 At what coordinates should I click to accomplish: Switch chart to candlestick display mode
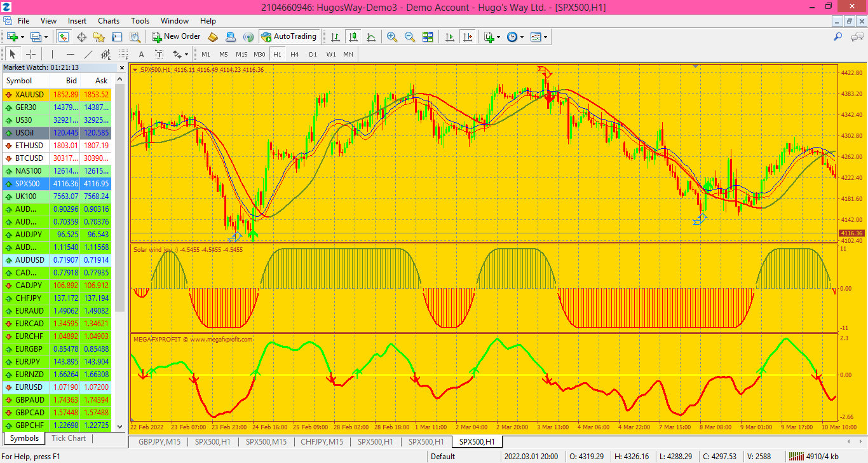[x=354, y=37]
